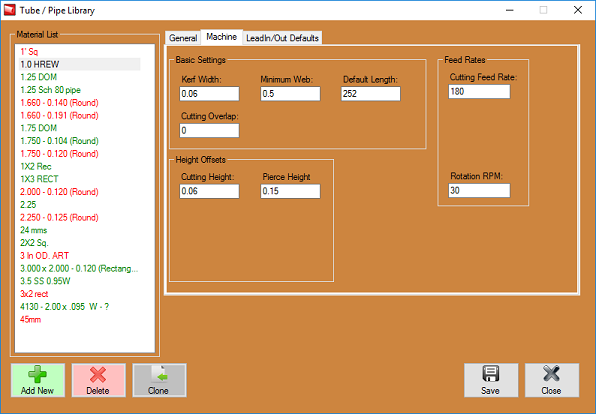Choose 2X2 Sq. from Material List
The height and width of the screenshot is (414, 596).
[x=34, y=243]
